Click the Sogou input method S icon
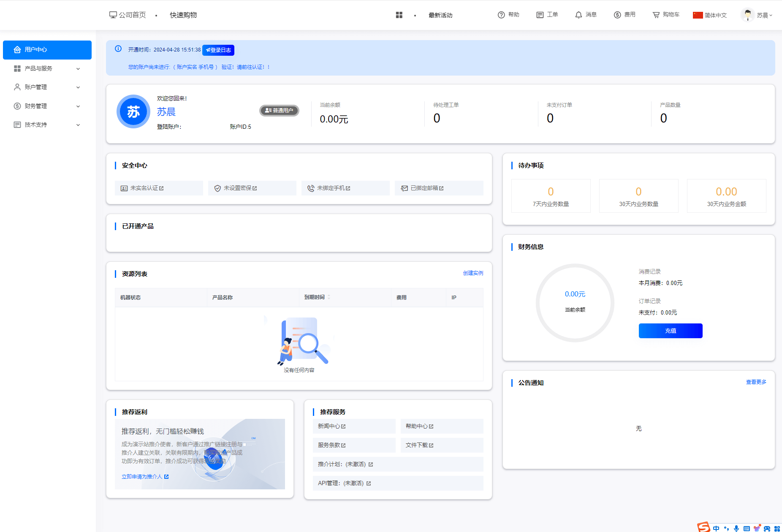The height and width of the screenshot is (532, 782). coord(703,527)
